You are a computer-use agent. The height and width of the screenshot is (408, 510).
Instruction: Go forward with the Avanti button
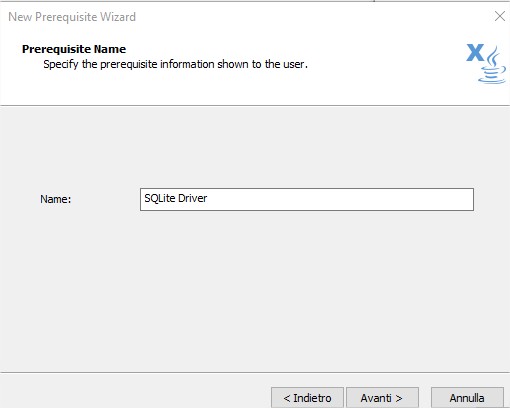[382, 398]
